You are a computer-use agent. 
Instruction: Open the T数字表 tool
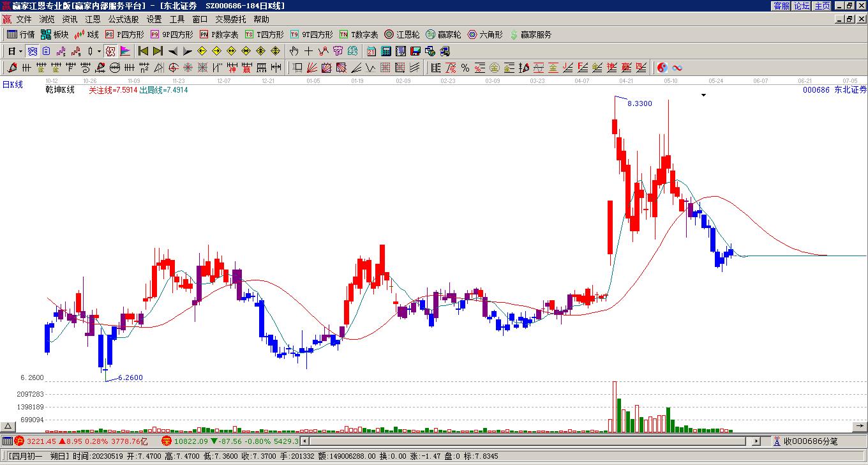pyautogui.click(x=359, y=34)
